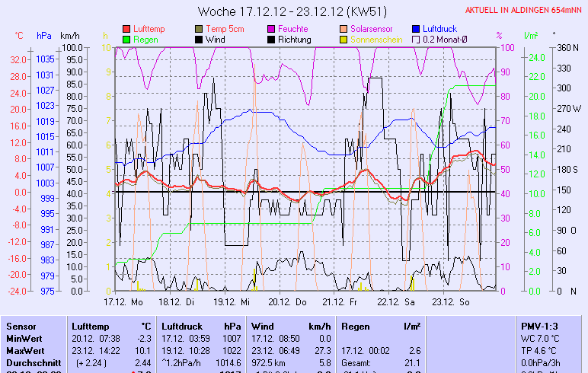Click the black Richtung legend swatch

[x=271, y=39]
